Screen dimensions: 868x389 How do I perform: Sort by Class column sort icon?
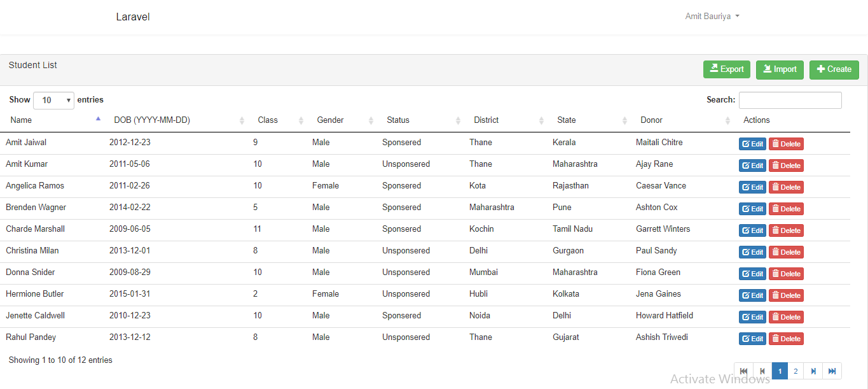coord(301,120)
